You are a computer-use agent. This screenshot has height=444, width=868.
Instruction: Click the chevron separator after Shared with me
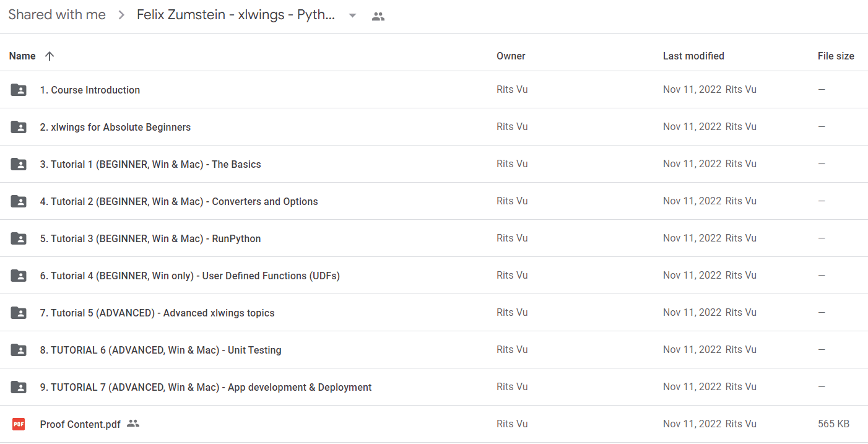(x=121, y=15)
